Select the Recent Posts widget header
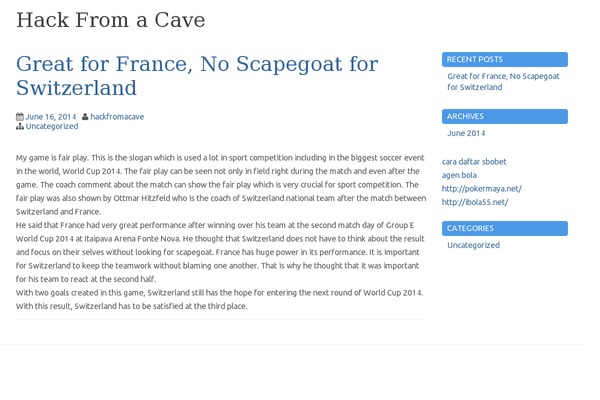This screenshot has height=400, width=600. click(505, 59)
